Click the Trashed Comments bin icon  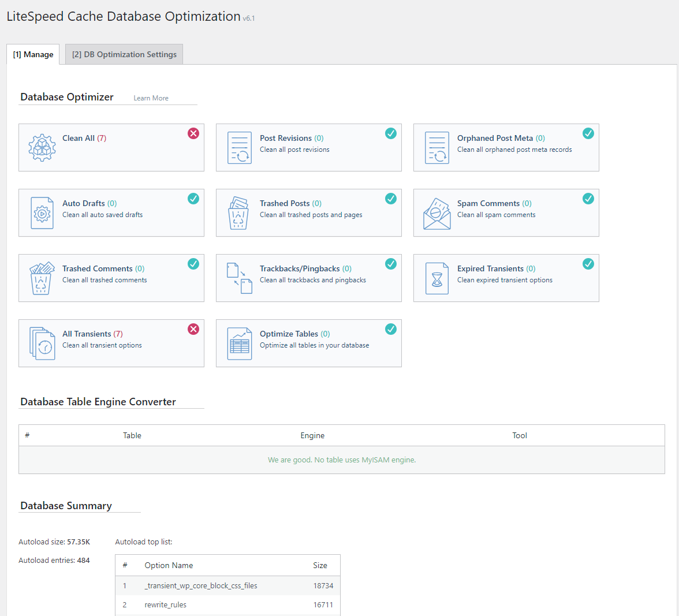point(42,278)
